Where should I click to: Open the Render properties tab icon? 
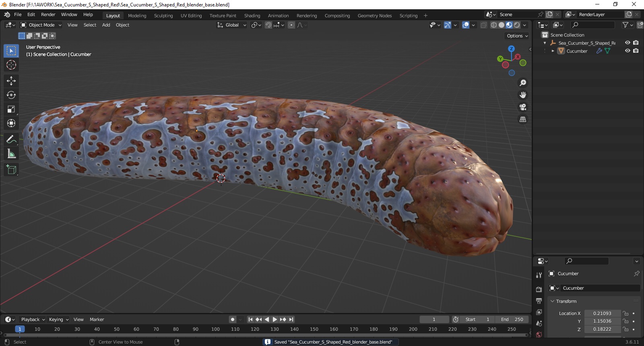[x=539, y=289]
